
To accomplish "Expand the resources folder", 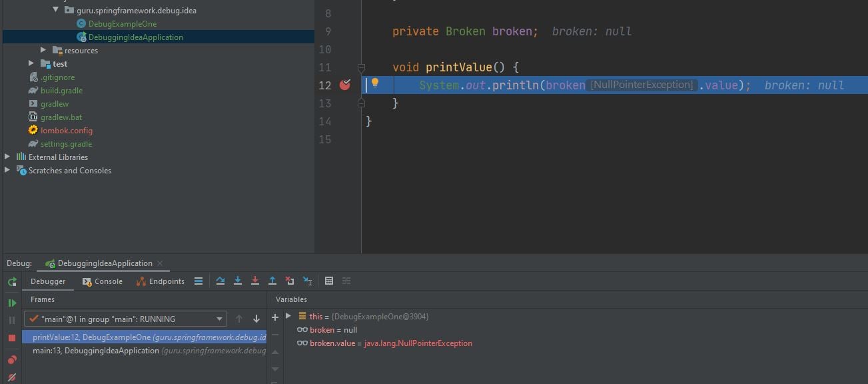I will (43, 51).
